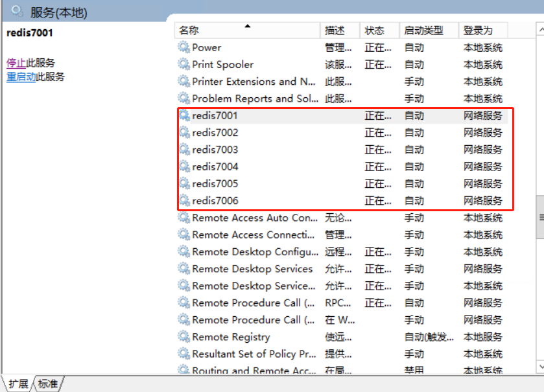The image size is (544, 392).
Task: Click the gear icon for Remote Desktop Service... row
Action: point(184,286)
